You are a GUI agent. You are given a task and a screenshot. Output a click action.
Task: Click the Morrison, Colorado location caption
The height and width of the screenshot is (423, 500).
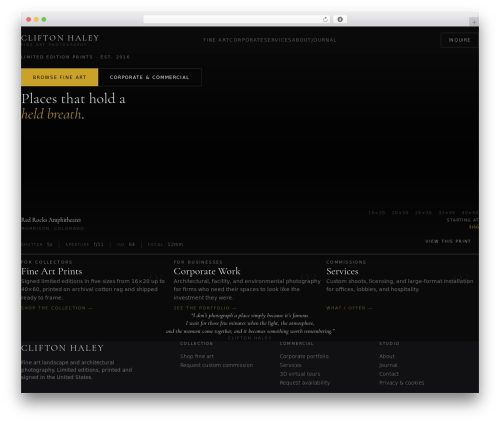tap(53, 229)
